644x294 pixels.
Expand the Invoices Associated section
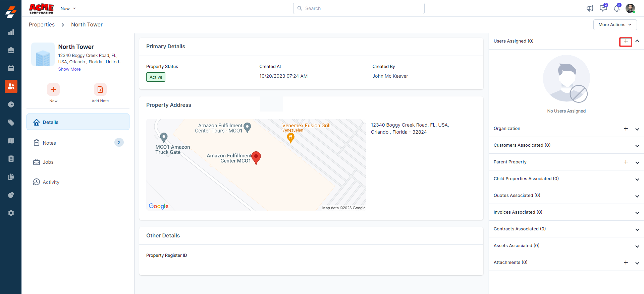637,213
